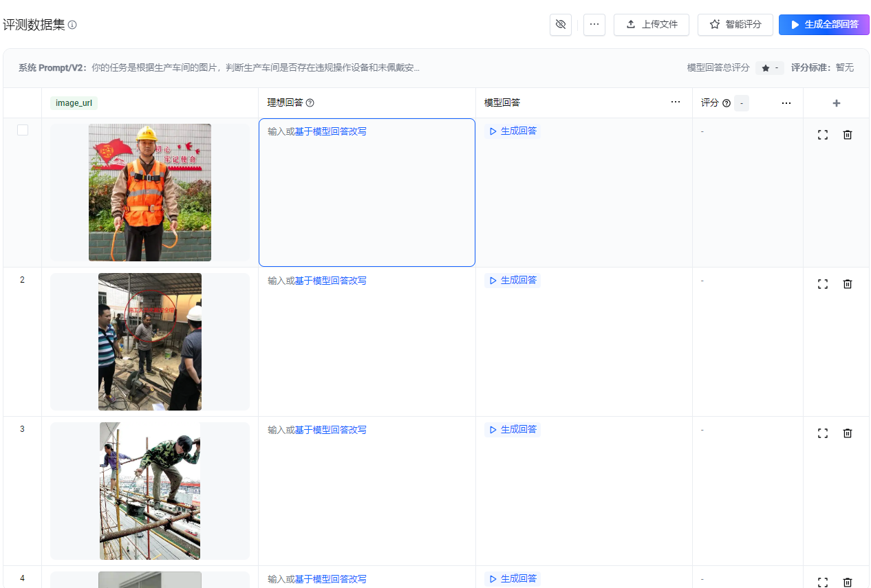
Task: Click 生成回答 in row 2
Action: pos(513,281)
